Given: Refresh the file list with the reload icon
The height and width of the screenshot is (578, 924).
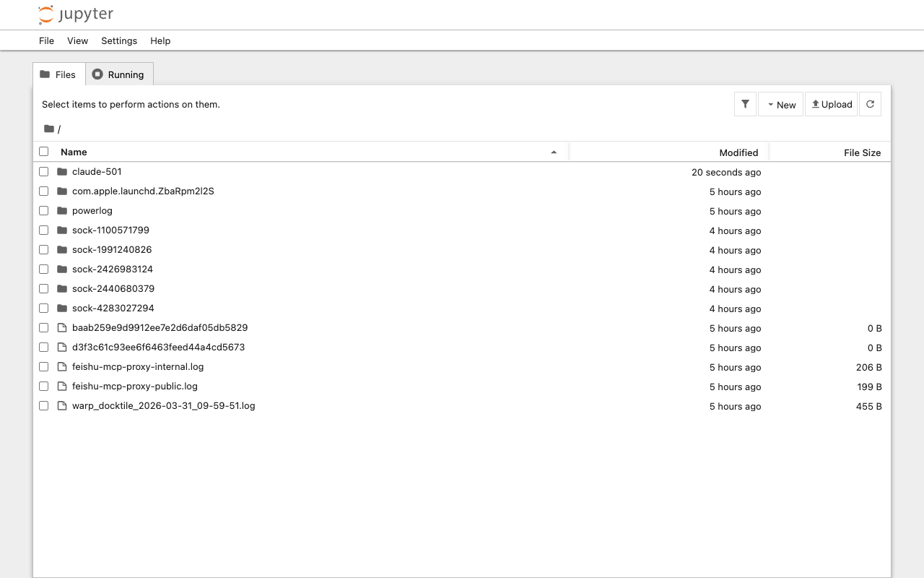Looking at the screenshot, I should coord(870,103).
